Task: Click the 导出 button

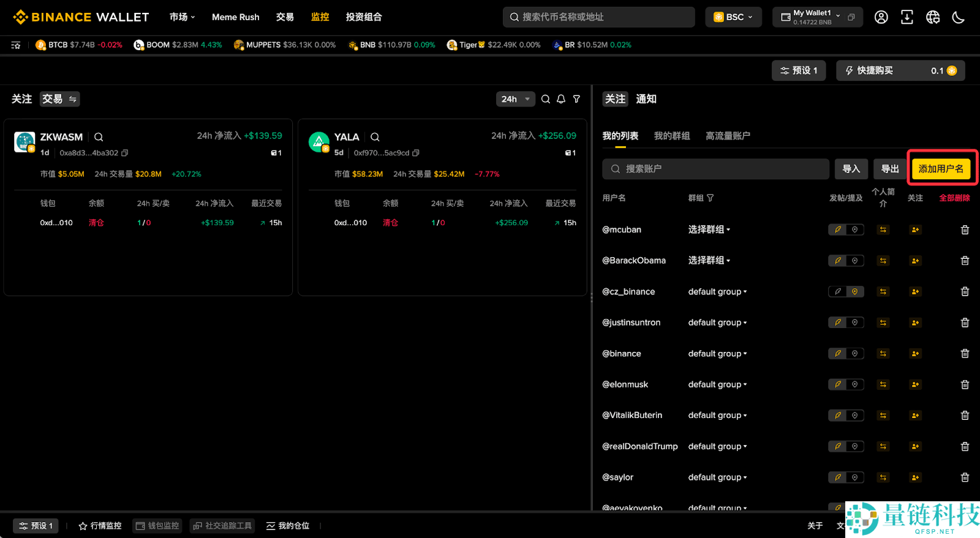Action: [890, 169]
